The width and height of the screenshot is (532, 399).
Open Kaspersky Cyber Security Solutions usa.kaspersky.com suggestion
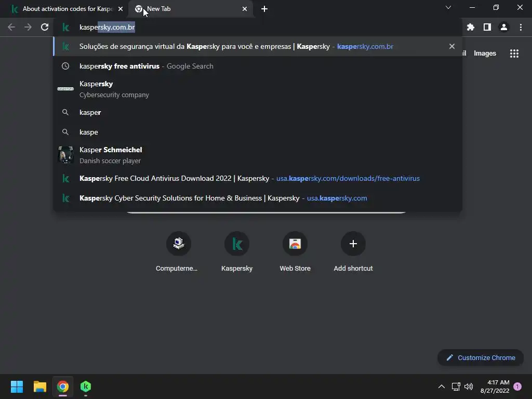click(x=257, y=198)
